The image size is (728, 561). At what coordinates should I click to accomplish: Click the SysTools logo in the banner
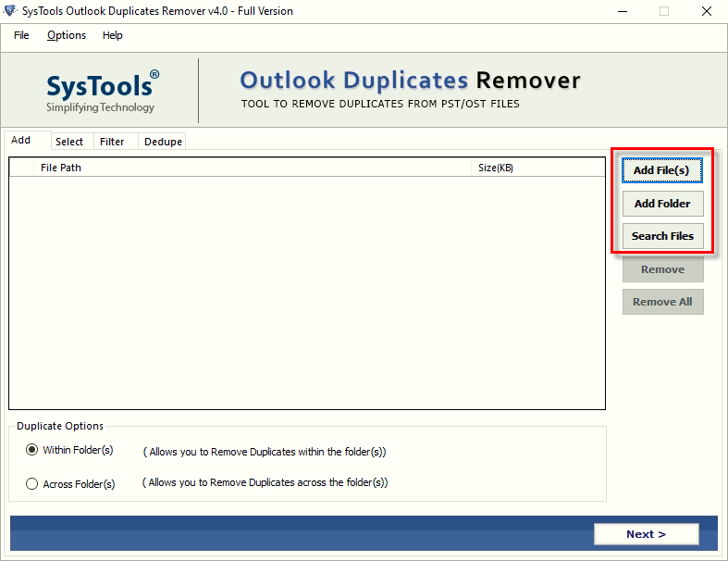[x=102, y=91]
